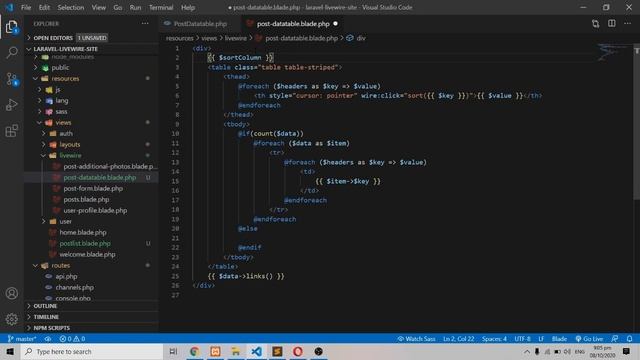Expand the js folder

58,89
